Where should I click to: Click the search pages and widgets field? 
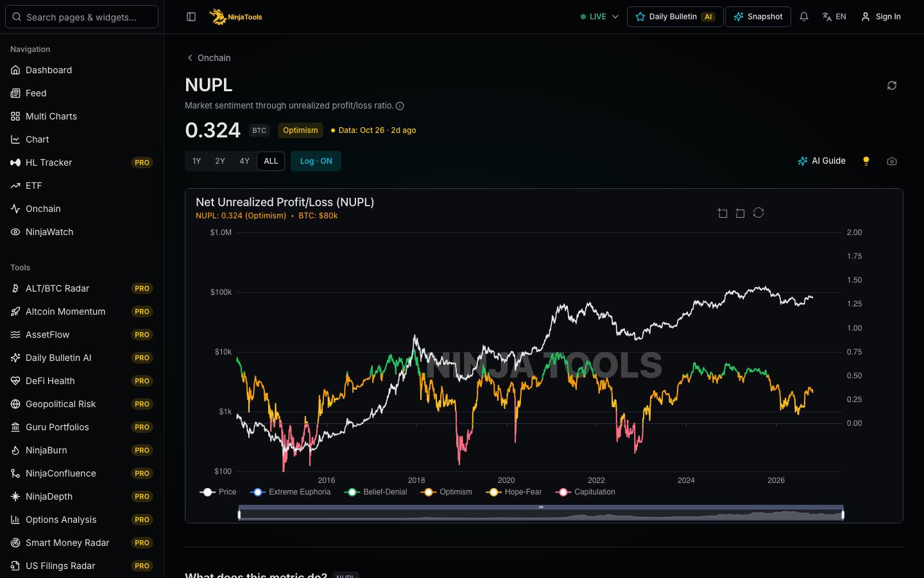(81, 17)
